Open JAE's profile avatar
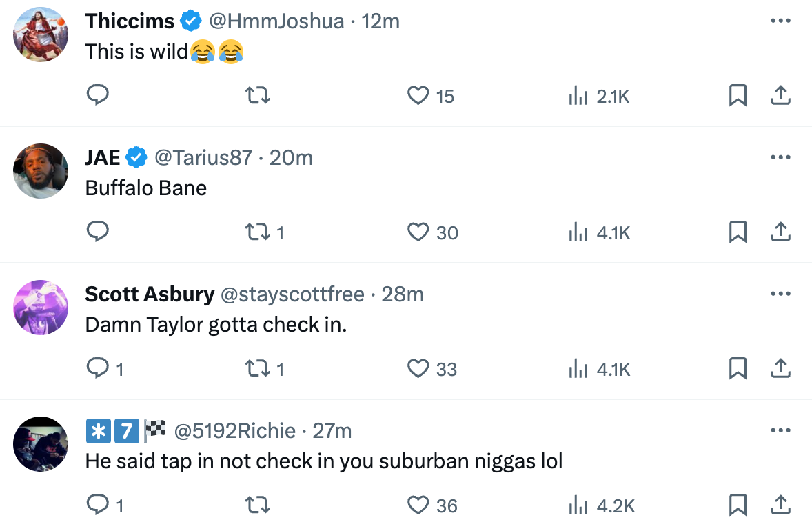 pyautogui.click(x=41, y=171)
